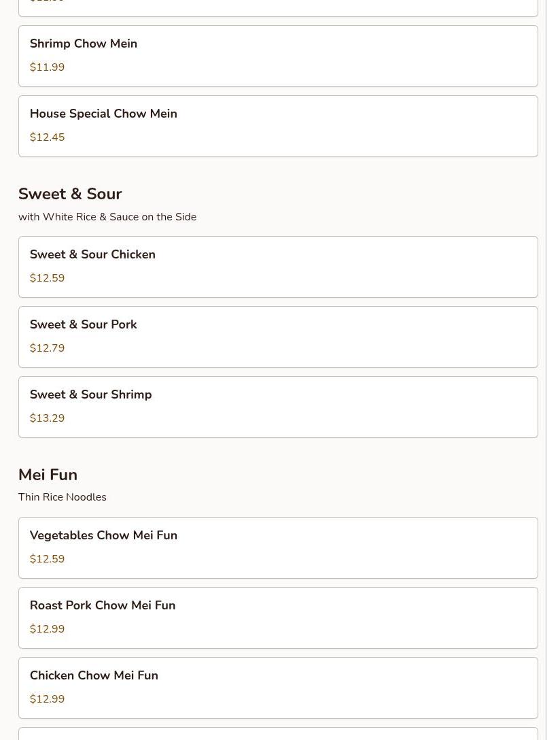Viewport: 560px width, 740px height.
Task: Click the $11.99 Shrimp Chow Mein price
Action: [47, 67]
